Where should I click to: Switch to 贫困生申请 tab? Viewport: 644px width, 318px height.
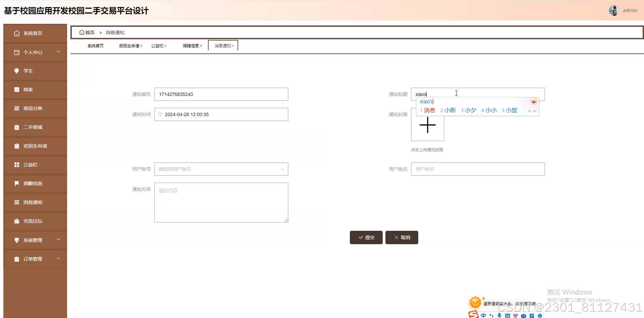pos(129,46)
